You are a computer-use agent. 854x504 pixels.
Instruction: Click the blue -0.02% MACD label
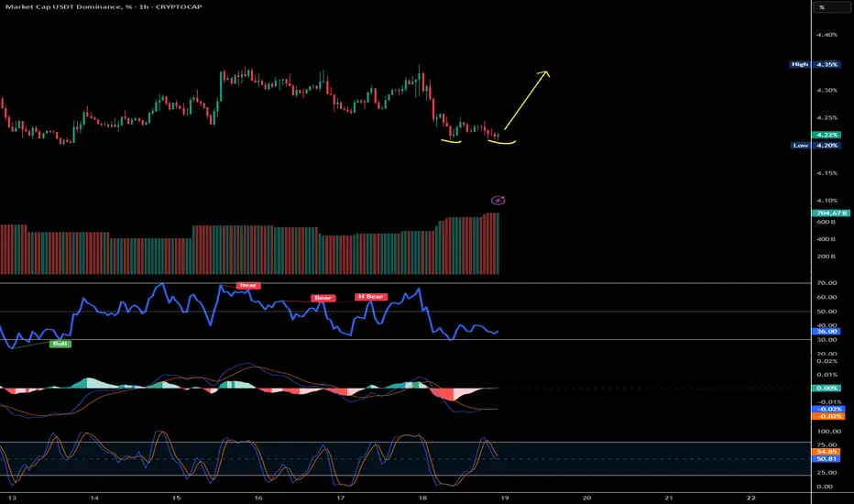point(827,410)
